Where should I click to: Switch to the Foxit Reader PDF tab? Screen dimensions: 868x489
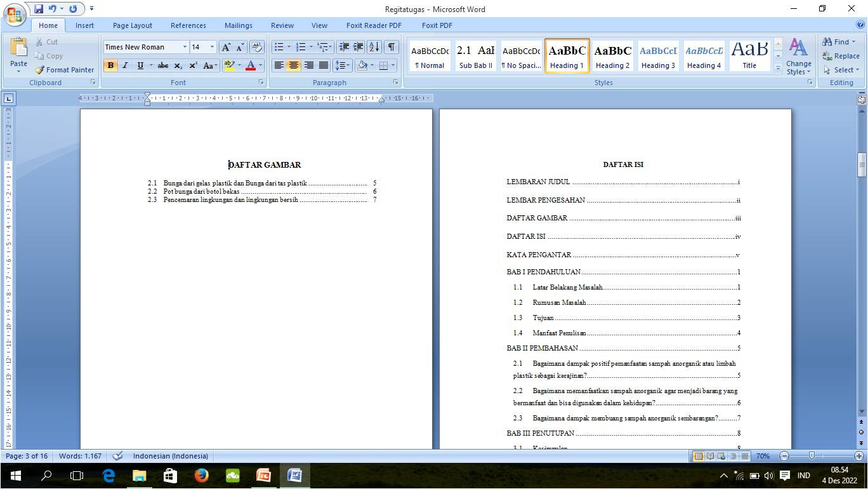374,25
